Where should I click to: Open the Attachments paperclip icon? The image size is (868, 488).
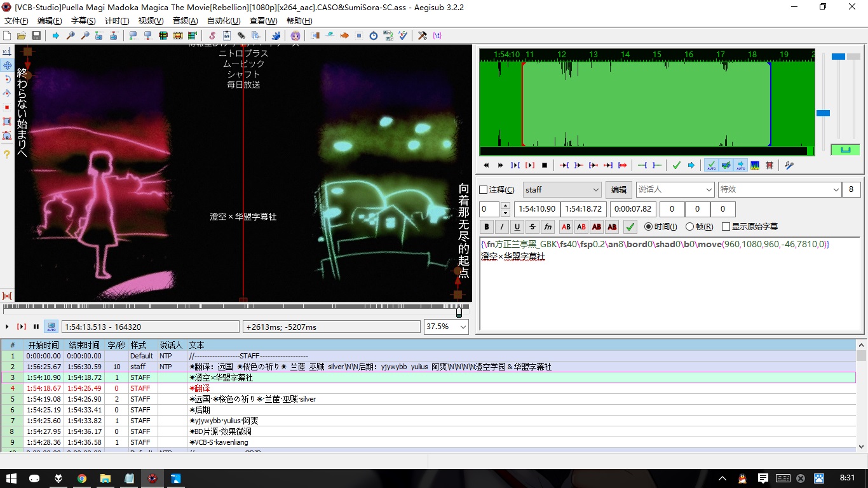(241, 36)
